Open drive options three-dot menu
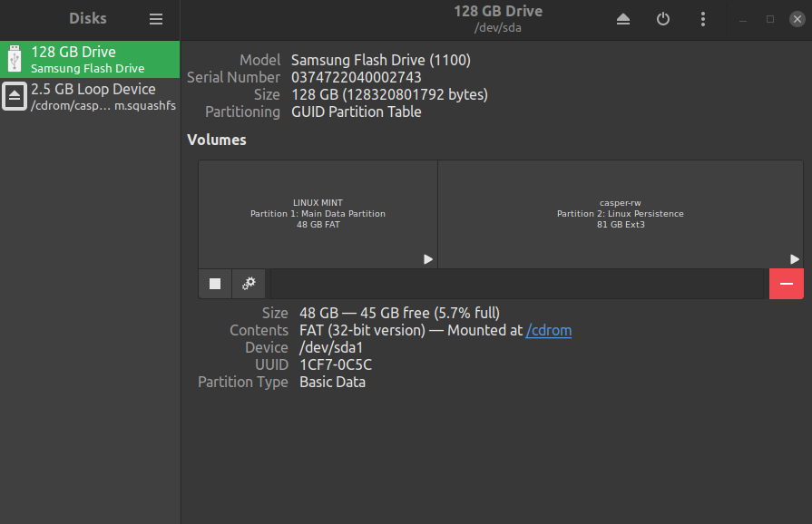The width and height of the screenshot is (812, 524). point(703,19)
